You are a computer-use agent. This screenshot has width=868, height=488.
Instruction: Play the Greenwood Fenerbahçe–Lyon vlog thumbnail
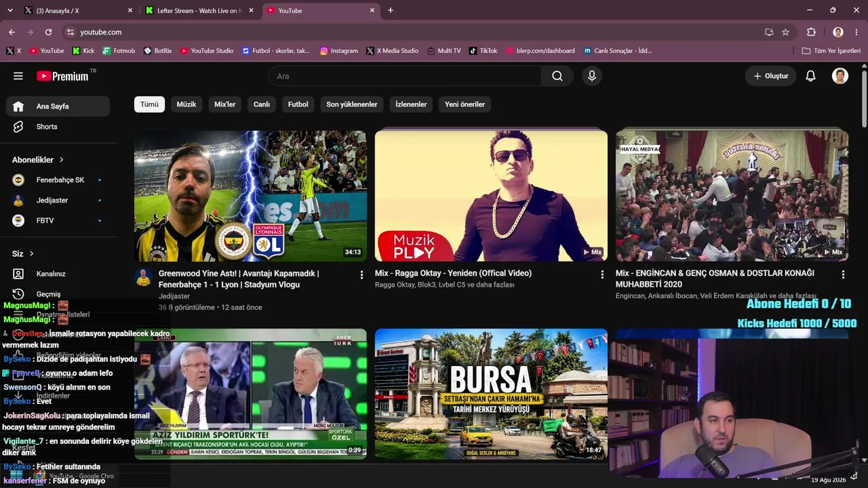(250, 196)
